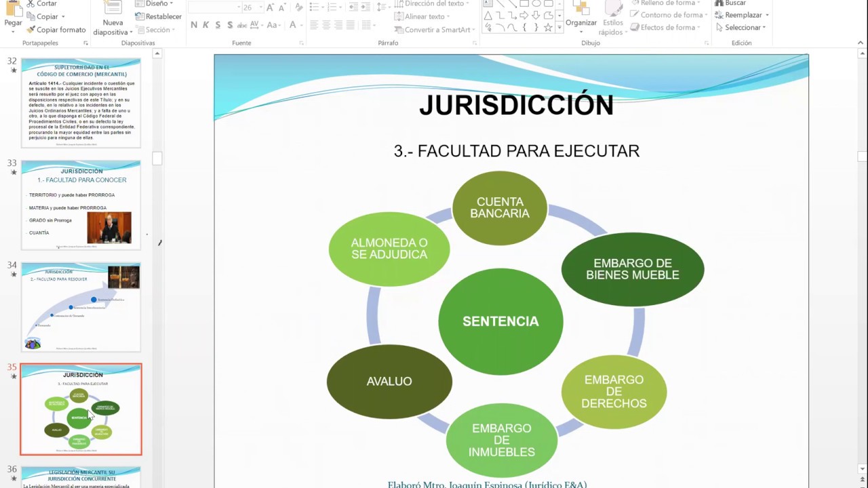The width and height of the screenshot is (868, 488).
Task: Click the Reemplazar button
Action: pyautogui.click(x=742, y=15)
